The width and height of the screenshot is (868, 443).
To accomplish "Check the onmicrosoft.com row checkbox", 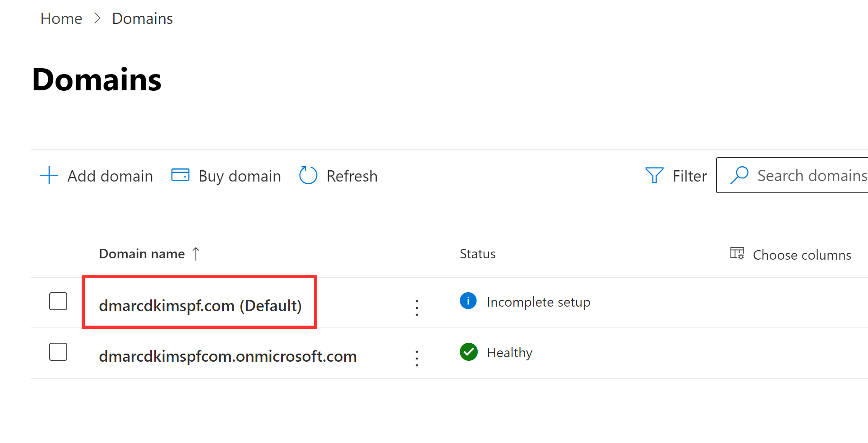I will [58, 352].
